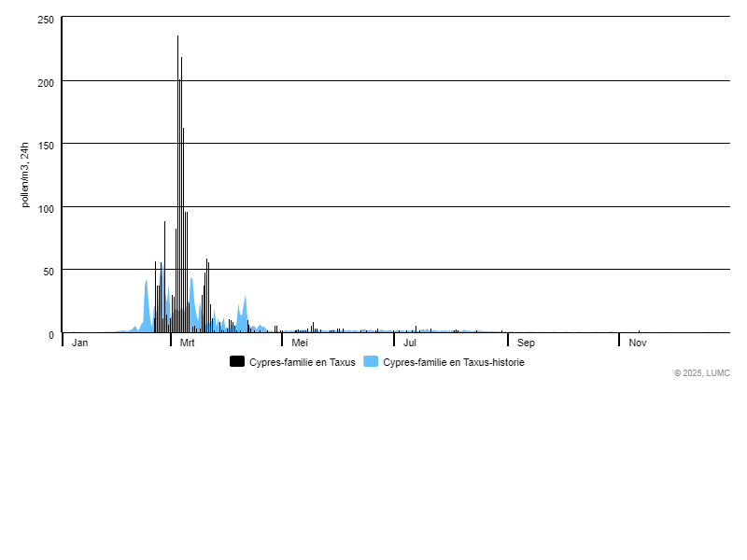Toggle the 'Cypres-familie en Taxus' legend label
This screenshot has width=747, height=560.
pyautogui.click(x=302, y=362)
